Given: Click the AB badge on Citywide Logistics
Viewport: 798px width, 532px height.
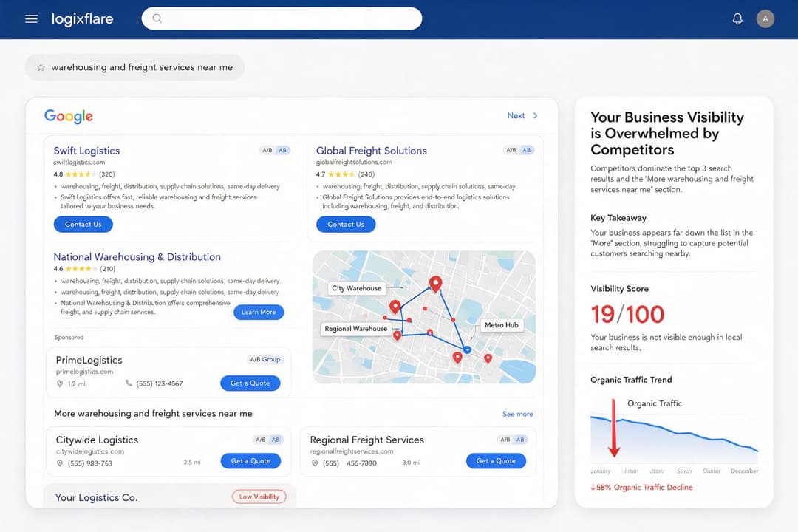Looking at the screenshot, I should tap(276, 440).
